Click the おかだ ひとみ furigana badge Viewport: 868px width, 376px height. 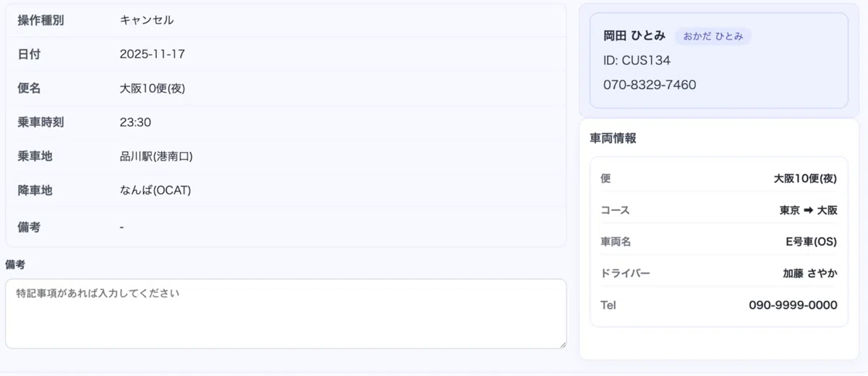[713, 36]
